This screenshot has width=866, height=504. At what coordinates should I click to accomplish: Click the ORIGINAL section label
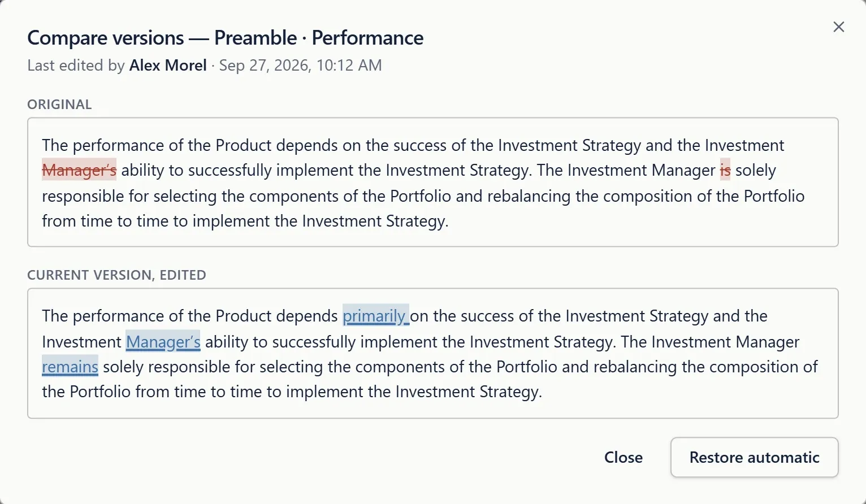59,105
